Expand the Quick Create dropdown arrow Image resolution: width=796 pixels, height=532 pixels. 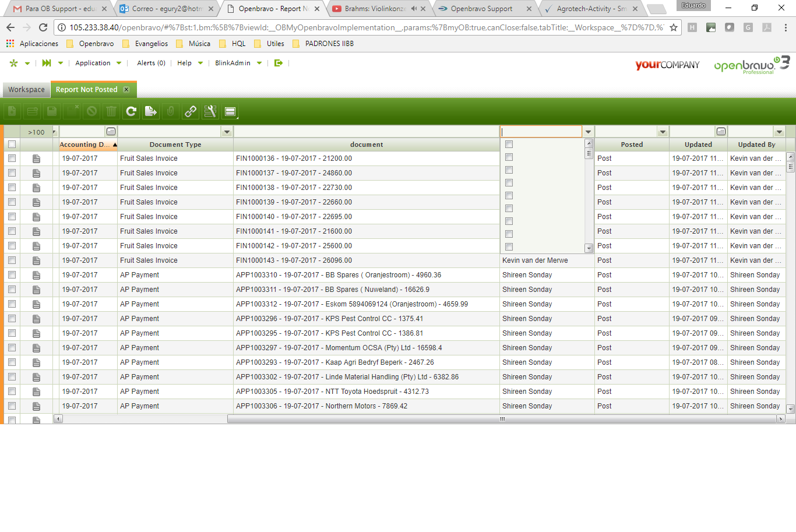coord(27,64)
